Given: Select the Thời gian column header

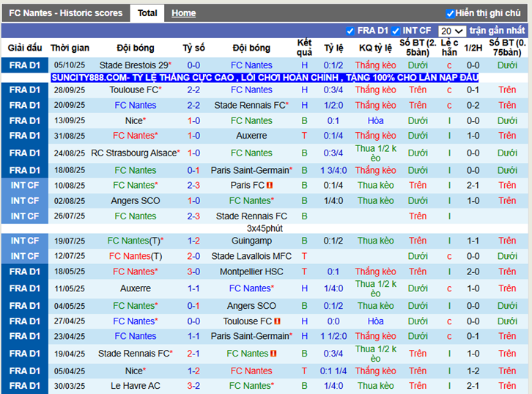Looking at the screenshot, I should point(70,48).
